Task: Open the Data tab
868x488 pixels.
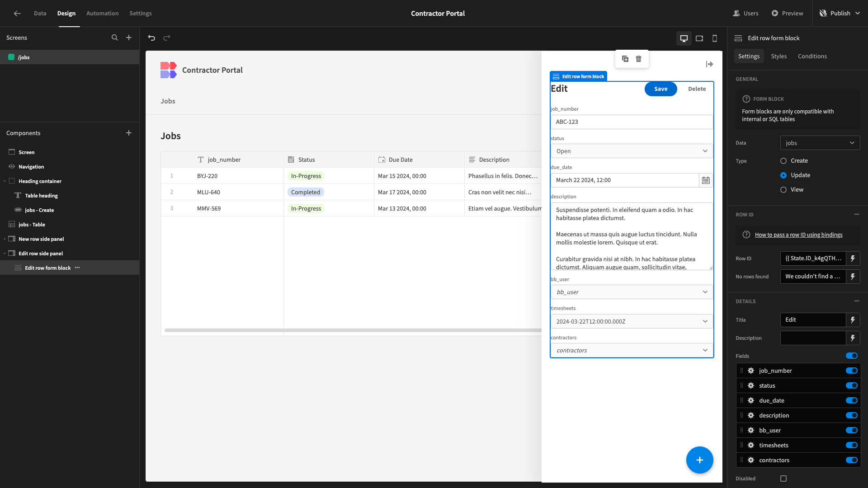Action: coord(40,14)
